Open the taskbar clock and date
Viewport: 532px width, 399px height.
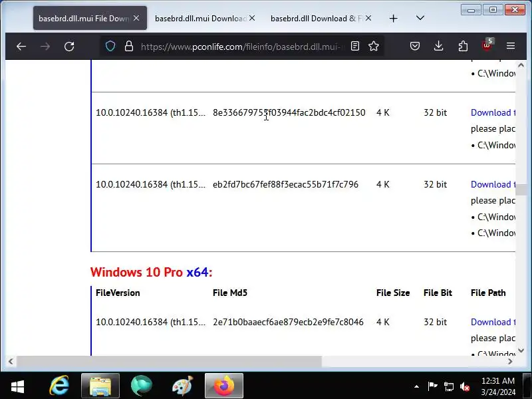[x=498, y=386]
